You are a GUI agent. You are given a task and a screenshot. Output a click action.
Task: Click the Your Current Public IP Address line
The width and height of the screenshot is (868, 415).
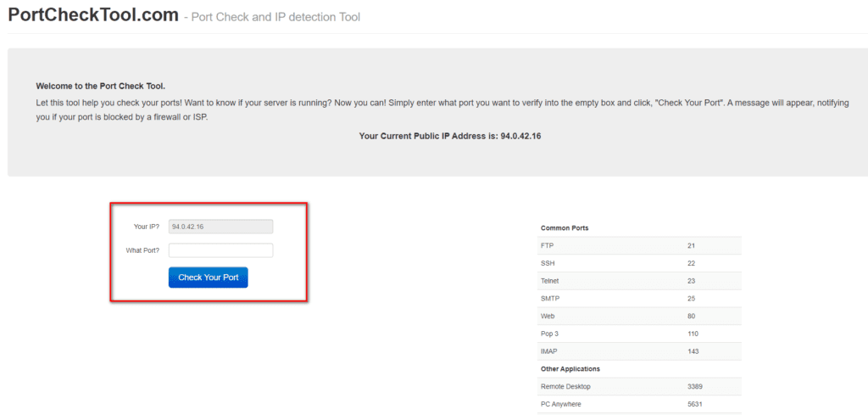(x=450, y=136)
